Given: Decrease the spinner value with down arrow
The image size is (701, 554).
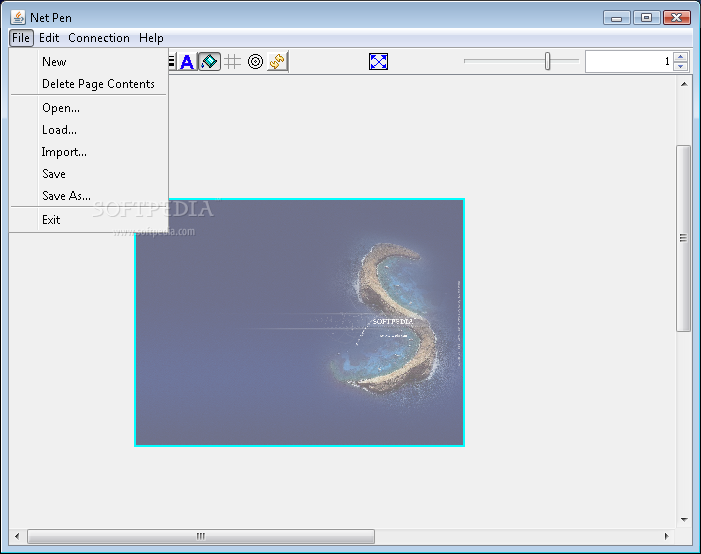Looking at the screenshot, I should point(680,66).
